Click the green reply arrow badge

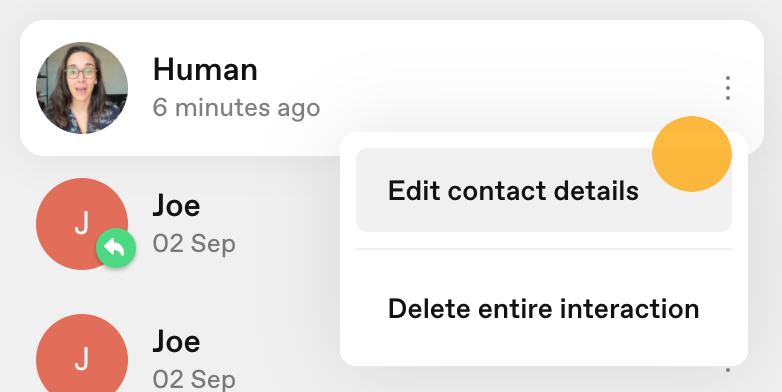click(116, 248)
